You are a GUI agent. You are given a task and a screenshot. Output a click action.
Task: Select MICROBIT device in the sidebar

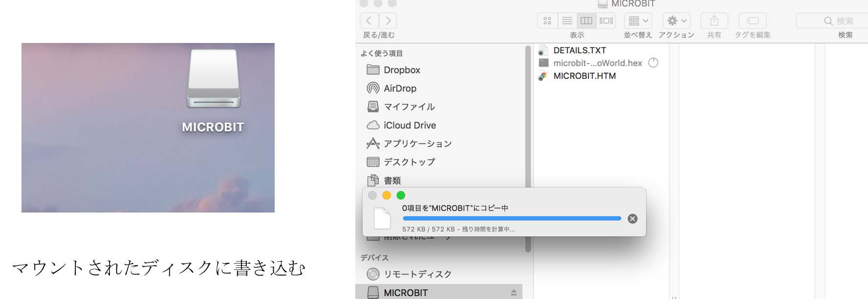[439, 292]
